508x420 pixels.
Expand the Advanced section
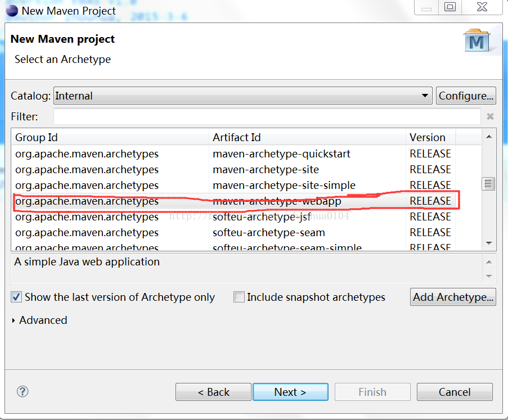pyautogui.click(x=14, y=320)
